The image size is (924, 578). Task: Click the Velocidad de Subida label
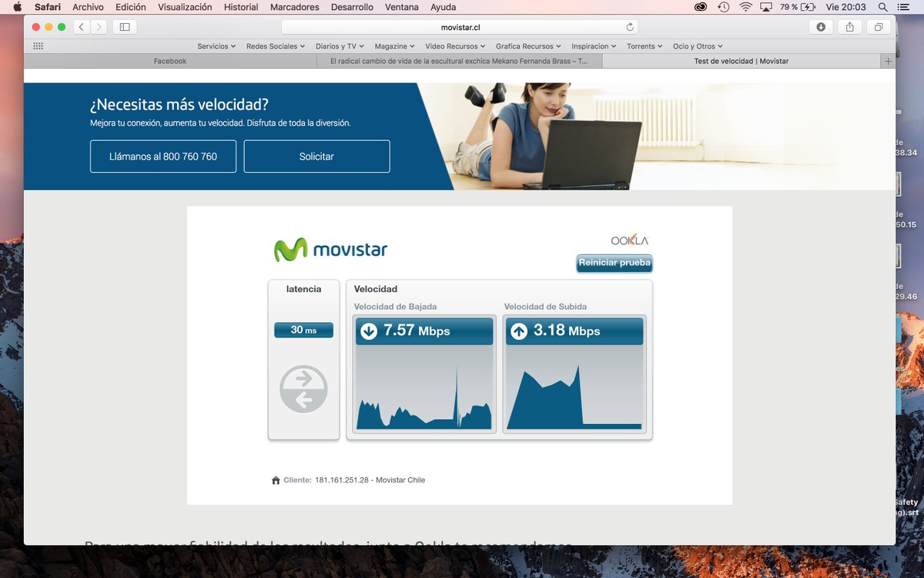click(x=545, y=307)
